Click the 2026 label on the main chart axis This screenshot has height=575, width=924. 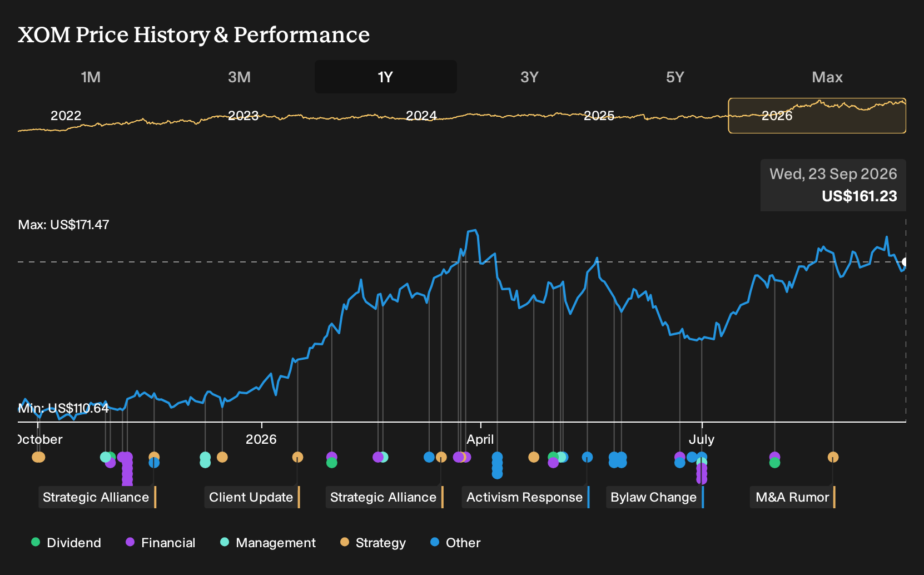pos(261,439)
